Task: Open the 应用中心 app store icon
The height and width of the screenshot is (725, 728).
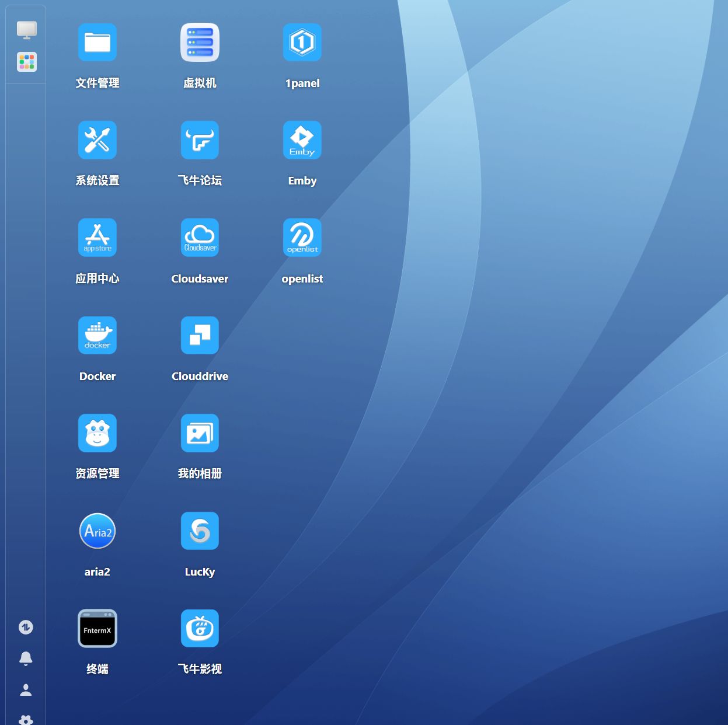Action: (x=97, y=238)
